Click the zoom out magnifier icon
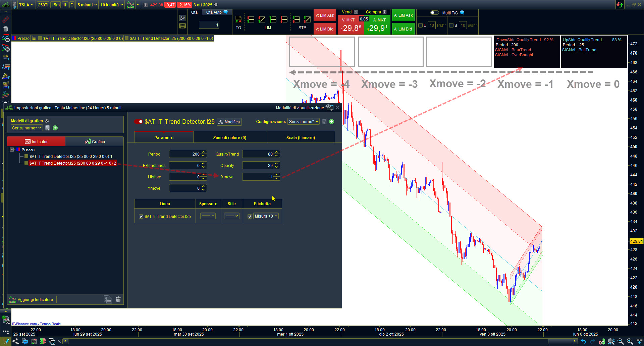This screenshot has height=346, width=644. (621, 341)
